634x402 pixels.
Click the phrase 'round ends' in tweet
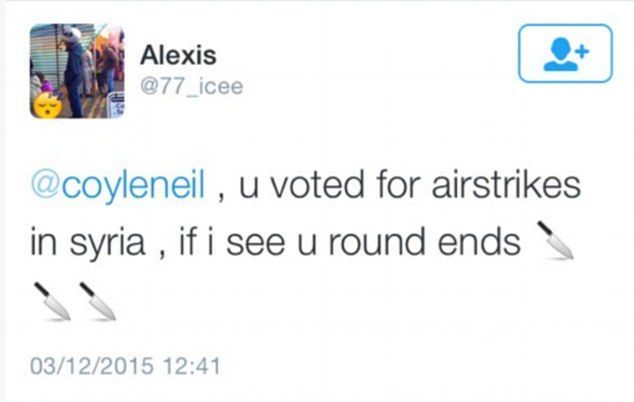tap(425, 242)
